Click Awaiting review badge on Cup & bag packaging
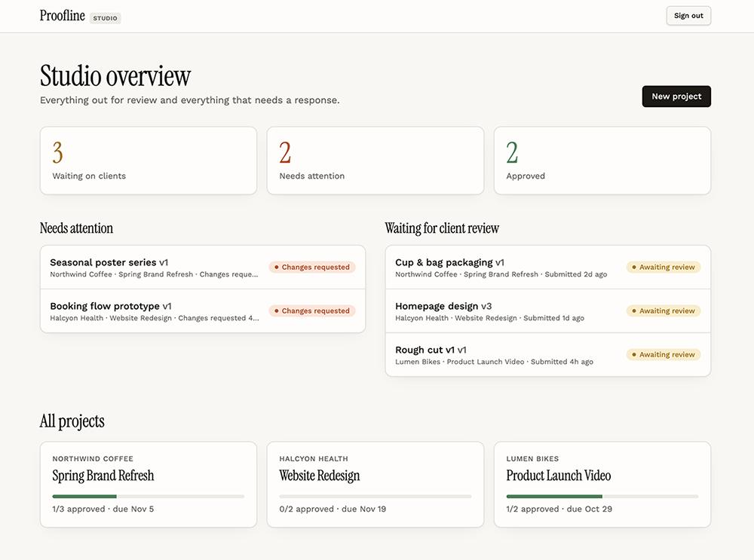 coord(664,268)
